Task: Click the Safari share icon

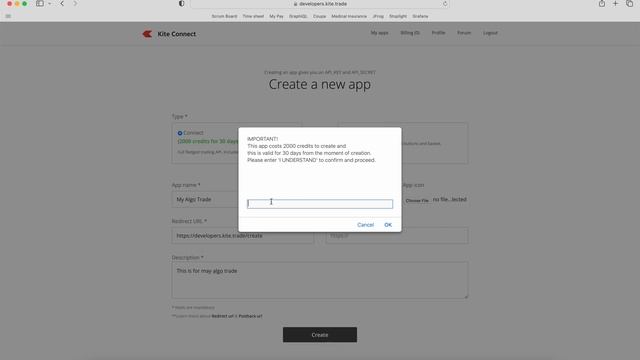Action: (x=602, y=4)
